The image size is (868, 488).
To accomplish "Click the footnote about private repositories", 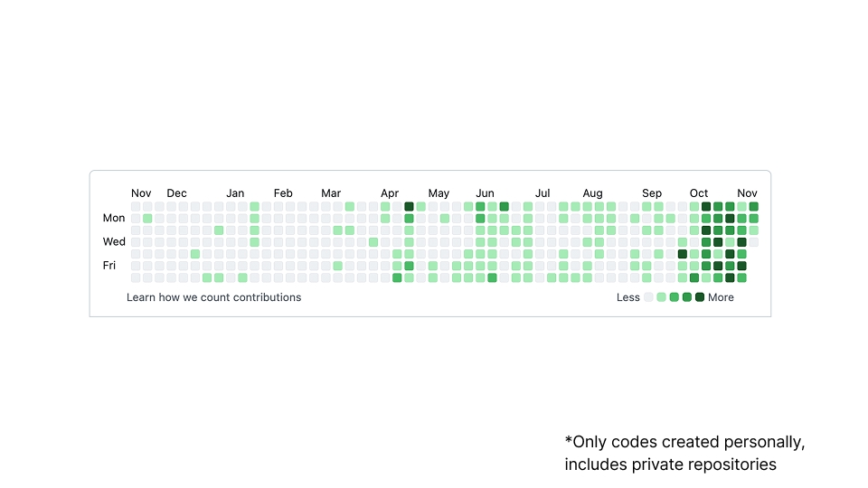I will click(x=684, y=454).
